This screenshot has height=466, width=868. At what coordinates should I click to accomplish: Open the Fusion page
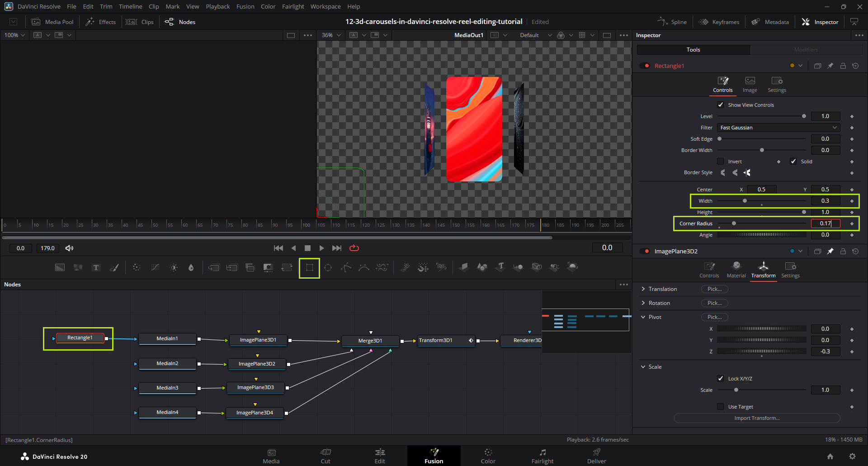click(434, 456)
